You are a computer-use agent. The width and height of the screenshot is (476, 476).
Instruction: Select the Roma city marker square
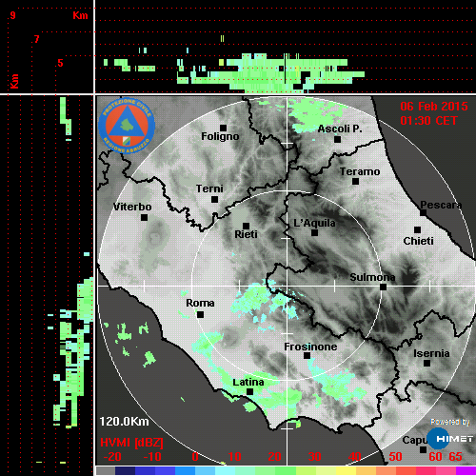point(200,314)
